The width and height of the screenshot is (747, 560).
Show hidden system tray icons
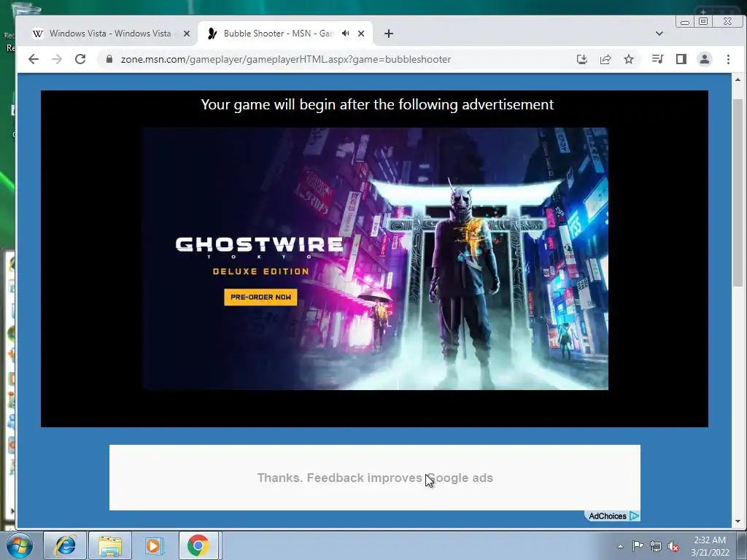coord(620,546)
